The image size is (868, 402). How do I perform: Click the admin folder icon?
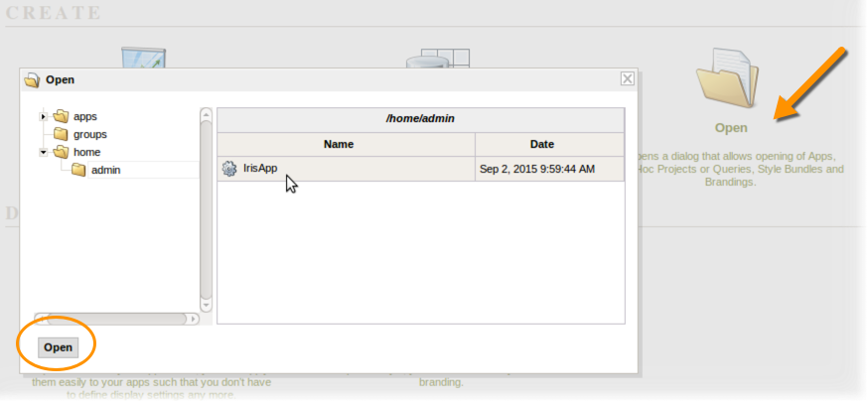(x=78, y=170)
